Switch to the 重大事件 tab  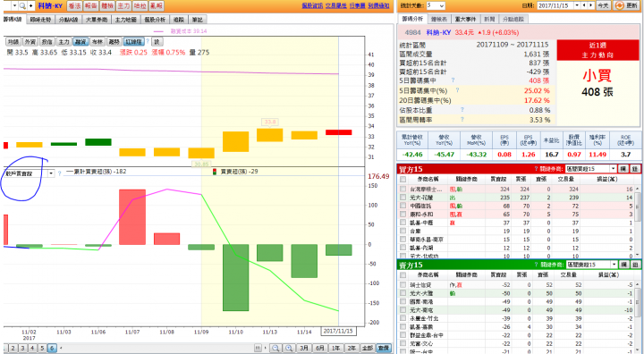click(465, 19)
